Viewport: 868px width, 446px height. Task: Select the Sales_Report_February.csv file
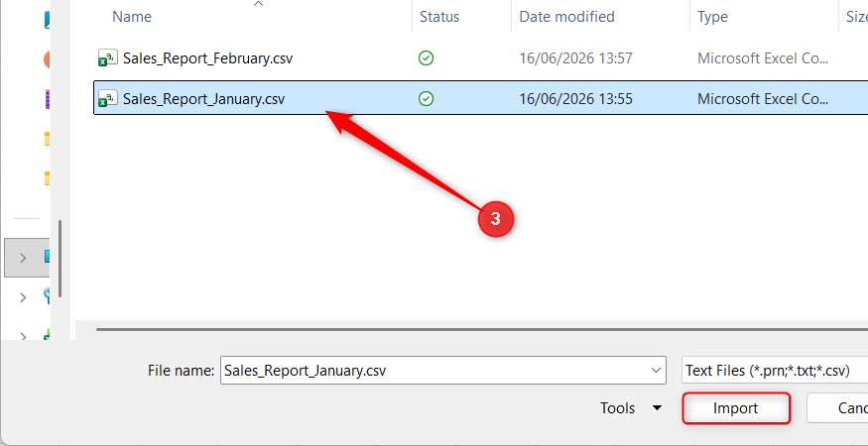click(207, 58)
